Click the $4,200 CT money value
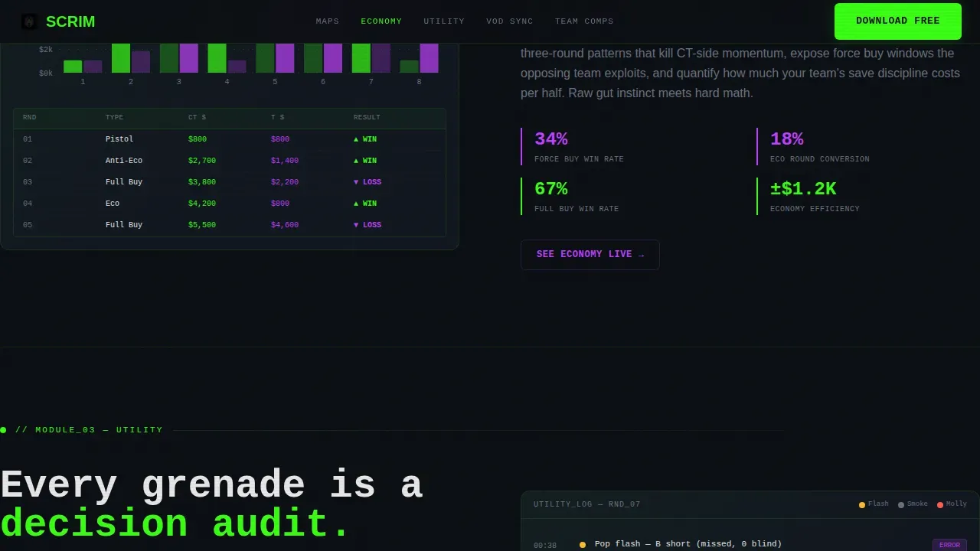 pos(202,204)
